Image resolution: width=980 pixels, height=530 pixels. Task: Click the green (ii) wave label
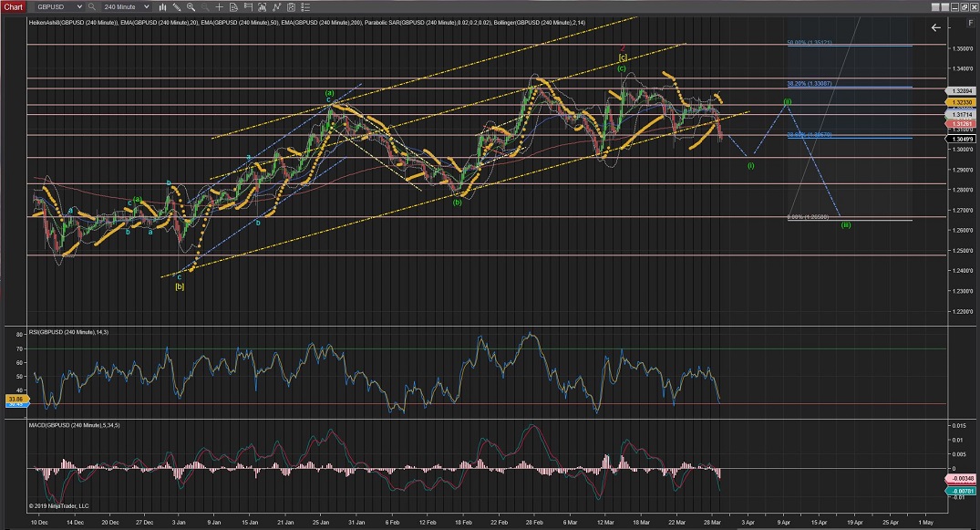click(x=788, y=101)
